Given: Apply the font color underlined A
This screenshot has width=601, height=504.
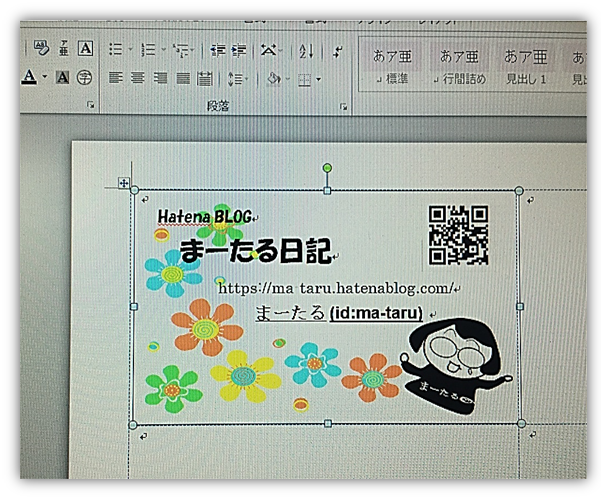Looking at the screenshot, I should click(x=30, y=77).
